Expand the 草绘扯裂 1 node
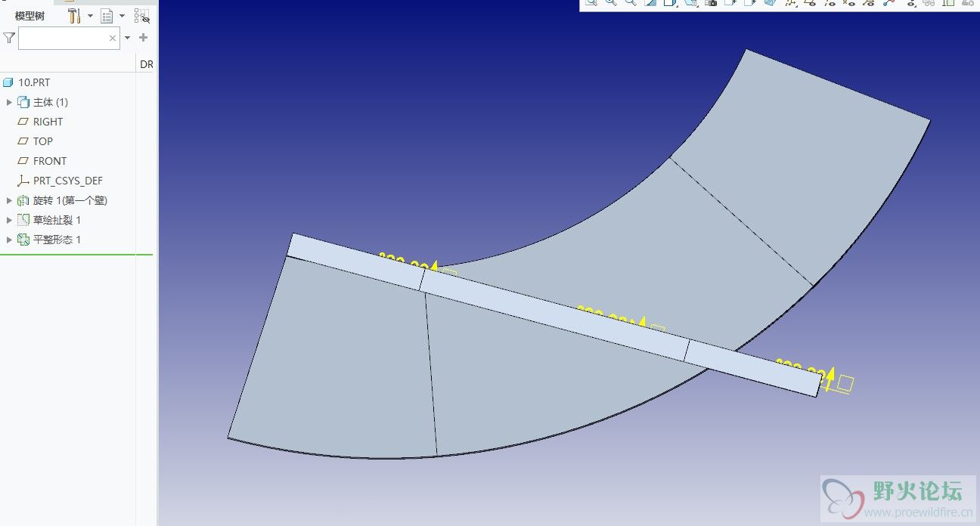 click(9, 220)
